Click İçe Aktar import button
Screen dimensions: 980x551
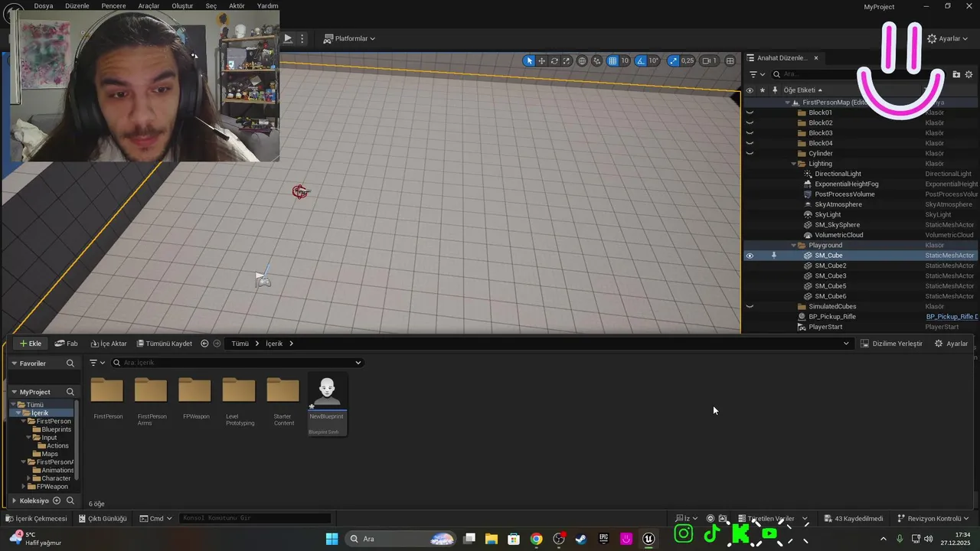(109, 344)
